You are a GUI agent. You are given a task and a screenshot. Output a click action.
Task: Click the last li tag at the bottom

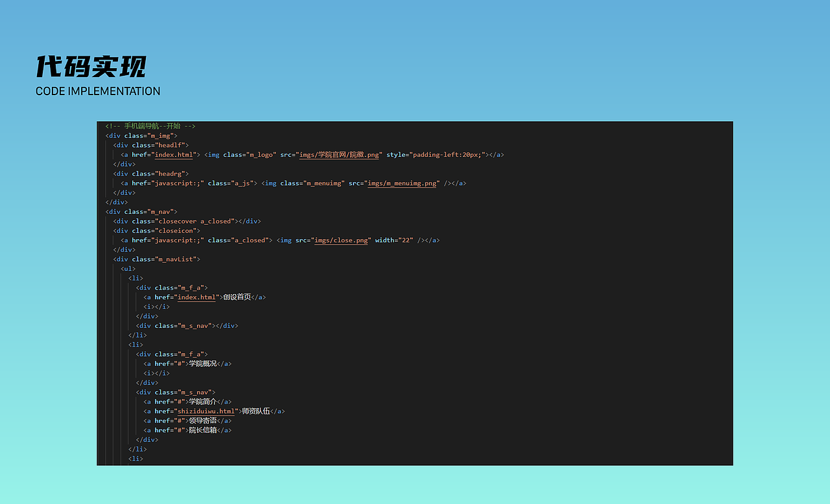tap(136, 459)
